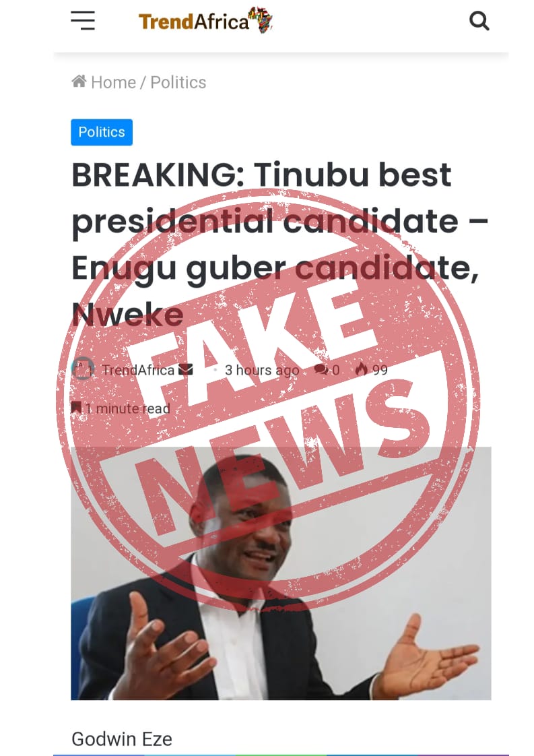Open the article photo of gesturing man
The height and width of the screenshot is (756, 534).
pos(281,573)
